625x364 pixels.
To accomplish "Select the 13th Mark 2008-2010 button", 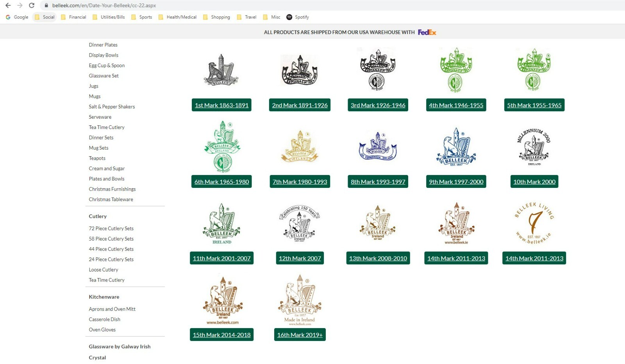I will click(378, 258).
